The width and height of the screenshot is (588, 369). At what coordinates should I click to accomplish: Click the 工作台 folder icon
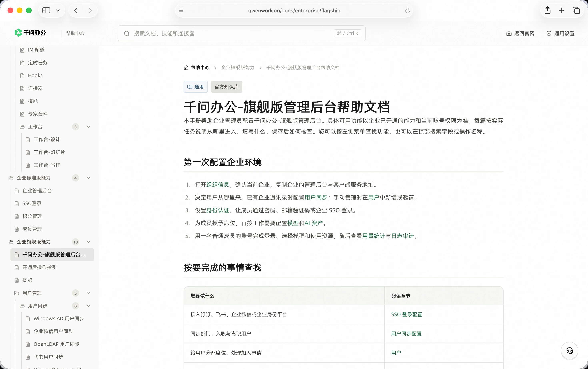pos(22,127)
